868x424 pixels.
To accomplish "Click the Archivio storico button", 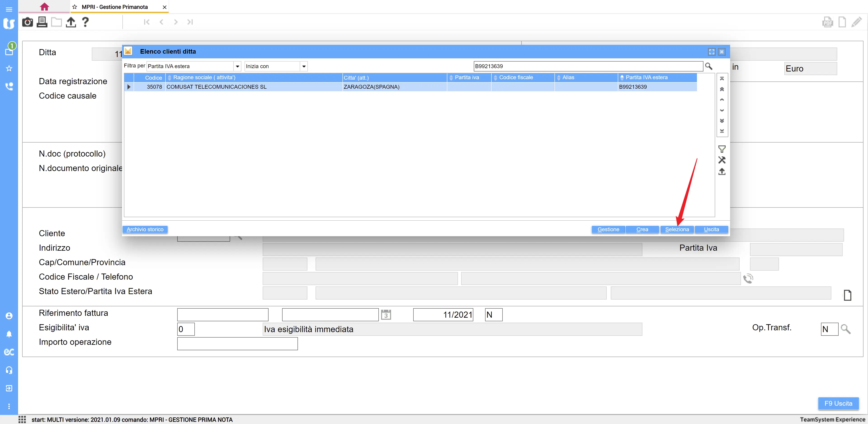I will coord(145,229).
